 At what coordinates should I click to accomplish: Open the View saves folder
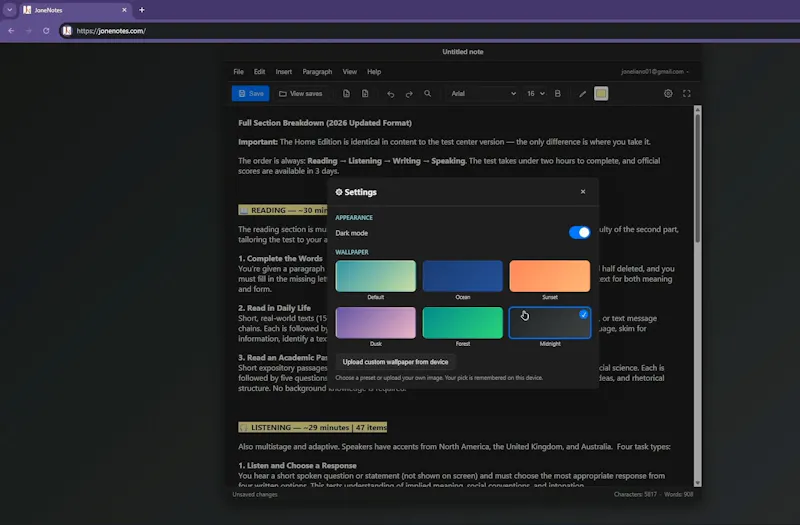coord(301,93)
